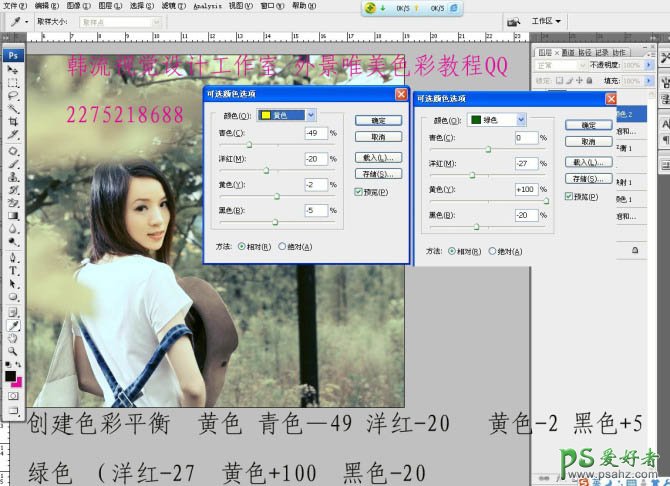Open the Analysis menu
This screenshot has height=486, width=670.
(207, 5)
